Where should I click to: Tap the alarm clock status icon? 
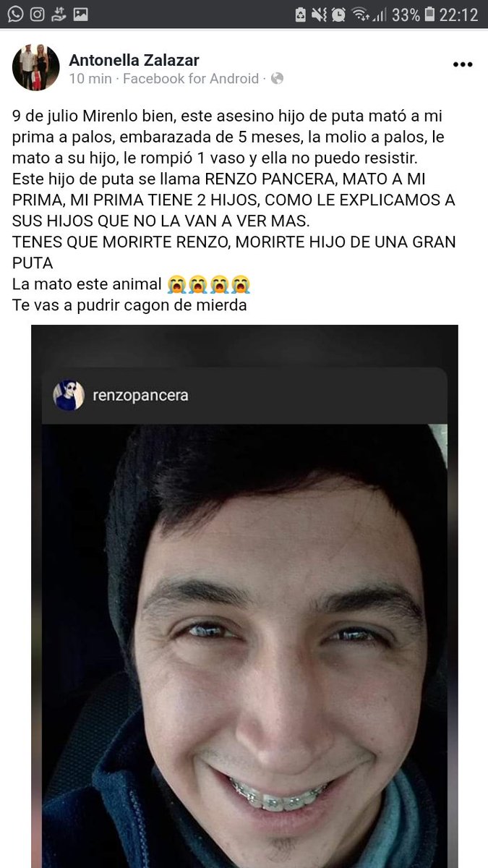tap(338, 14)
